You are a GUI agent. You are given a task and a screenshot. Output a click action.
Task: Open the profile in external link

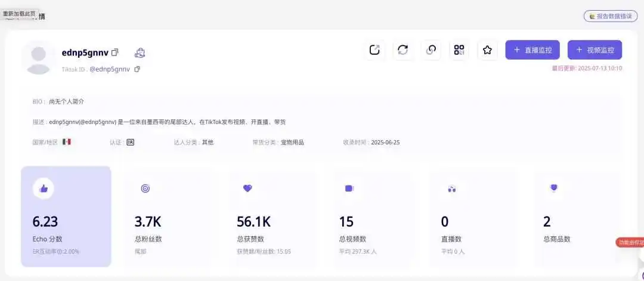(374, 50)
